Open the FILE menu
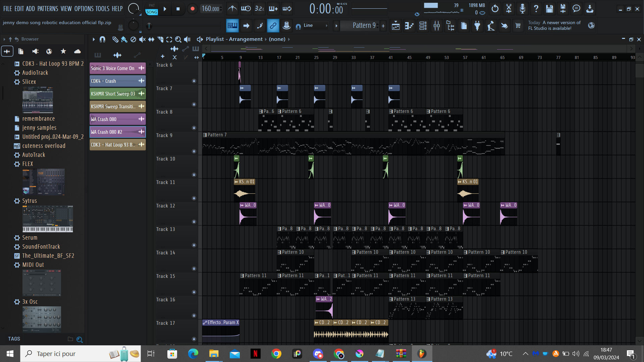644x362 pixels. (x=7, y=9)
